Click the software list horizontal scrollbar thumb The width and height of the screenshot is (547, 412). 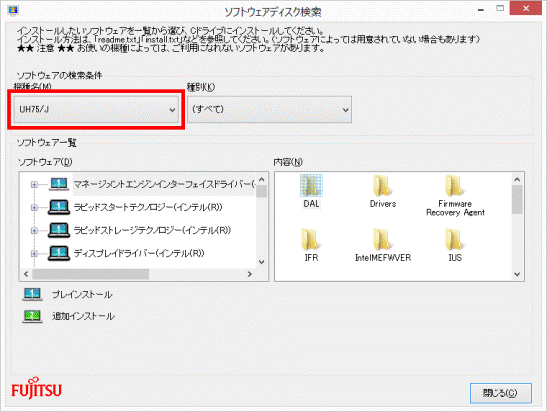91,274
